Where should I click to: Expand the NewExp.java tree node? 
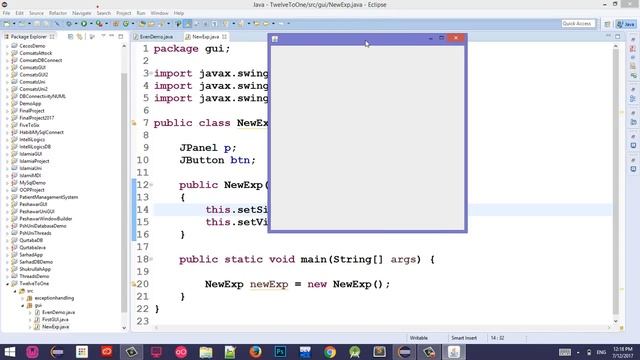pyautogui.click(x=30, y=327)
